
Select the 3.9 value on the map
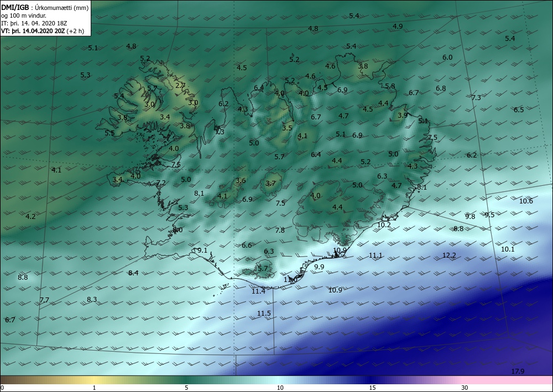click(x=403, y=116)
